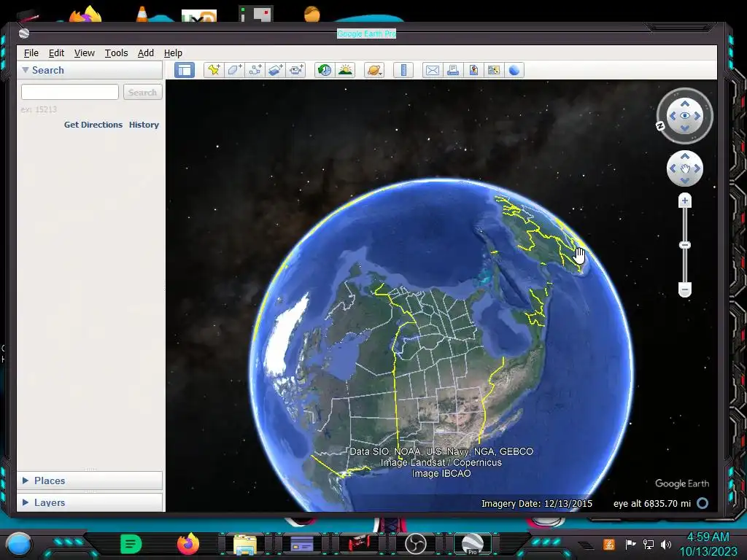Viewport: 747px width, 560px height.
Task: Click the streaming status ring indicator
Action: click(703, 503)
